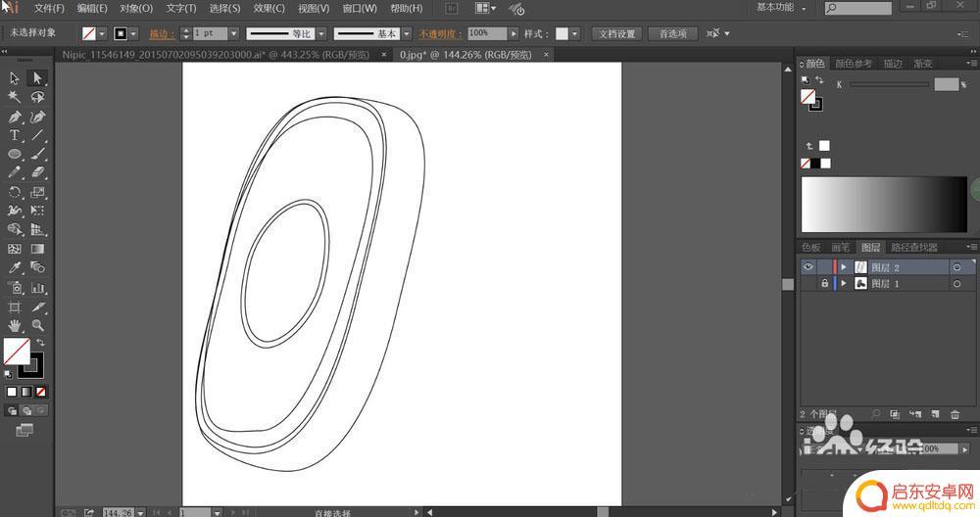The image size is (980, 517).
Task: Swap fill and stroke in toolbox
Action: click(40, 342)
